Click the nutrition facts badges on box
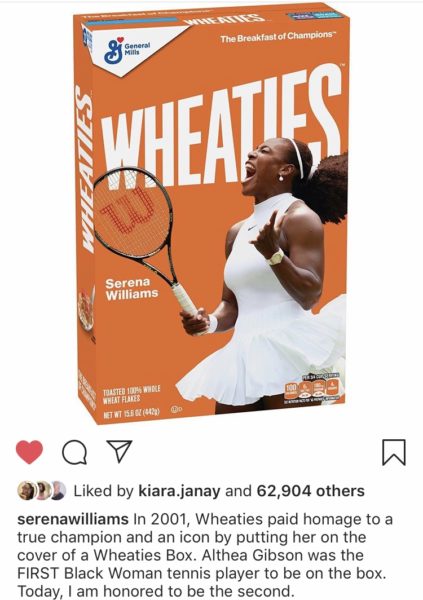 coord(313,388)
